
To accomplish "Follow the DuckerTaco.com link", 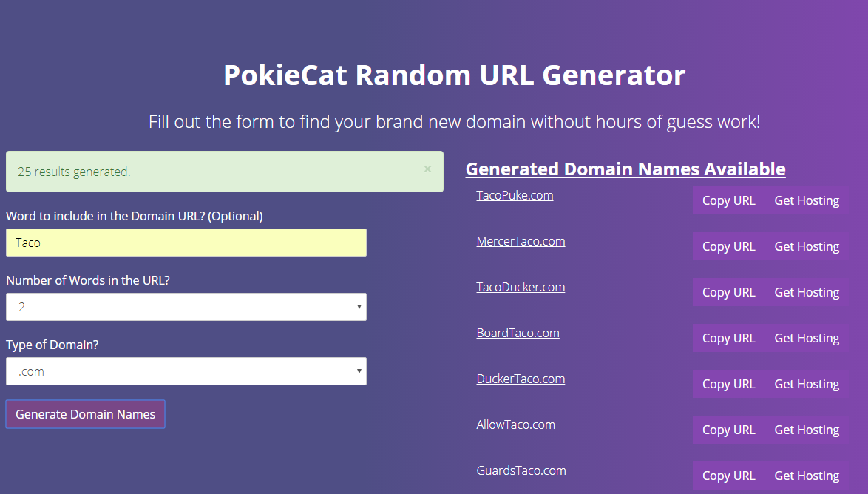I will click(521, 379).
